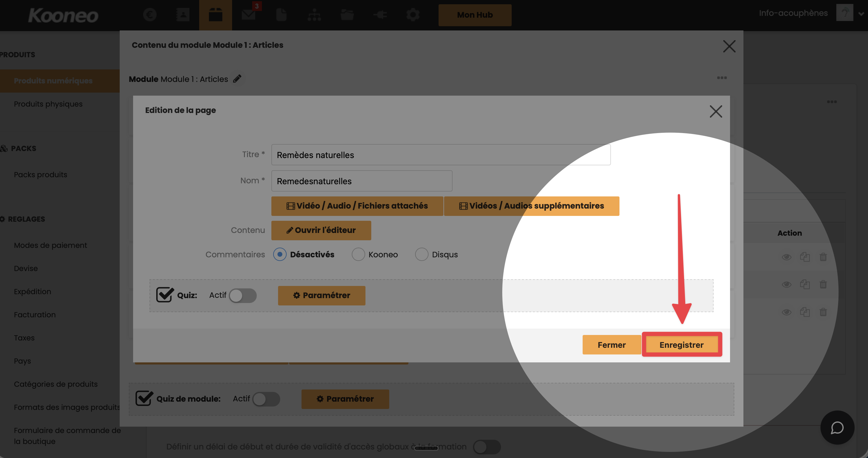Toggle the Quiz Actif switch
The width and height of the screenshot is (868, 458).
tap(243, 296)
